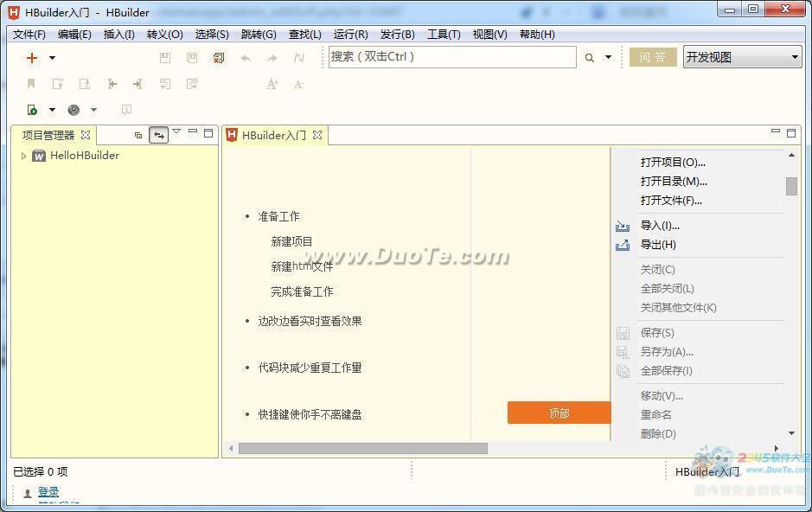Minimize the 项目管理器 panel
The width and height of the screenshot is (812, 512).
pos(193,131)
